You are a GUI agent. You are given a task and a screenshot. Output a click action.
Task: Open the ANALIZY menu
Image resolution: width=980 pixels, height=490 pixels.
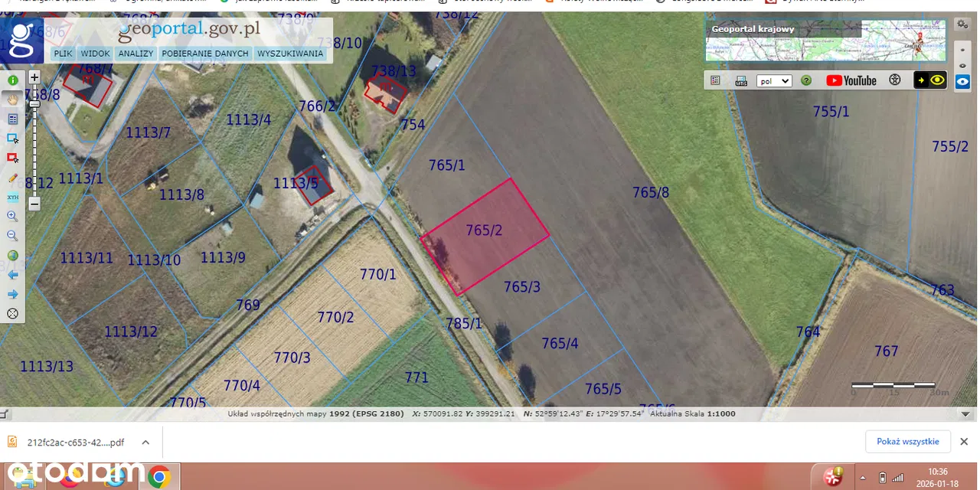136,54
